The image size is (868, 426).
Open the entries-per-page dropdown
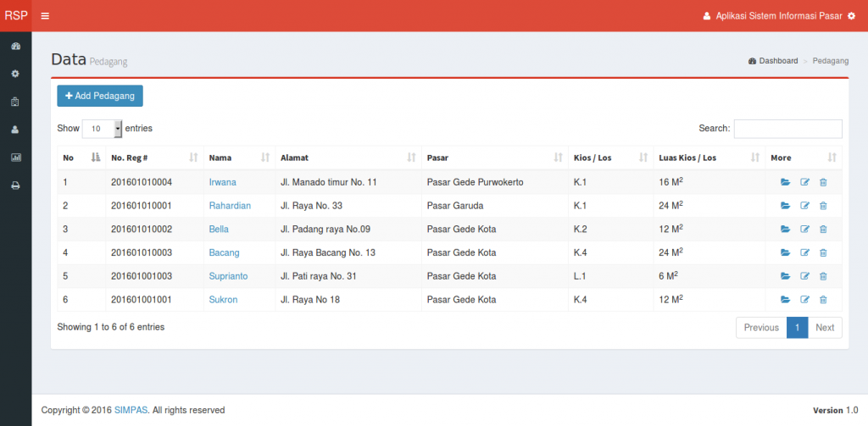(103, 129)
